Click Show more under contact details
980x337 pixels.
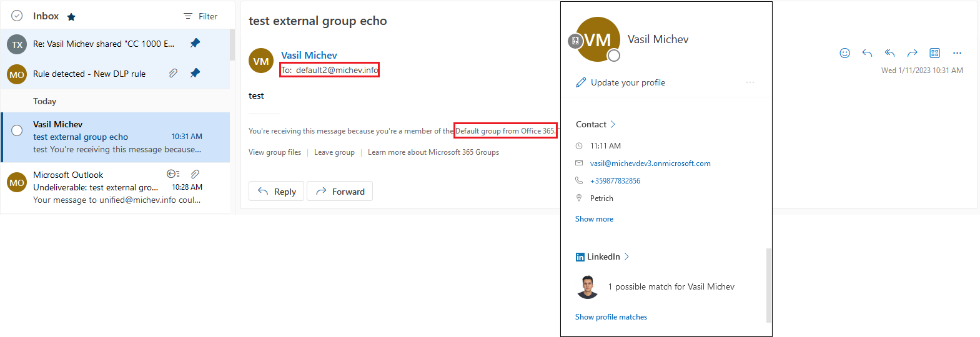[594, 219]
